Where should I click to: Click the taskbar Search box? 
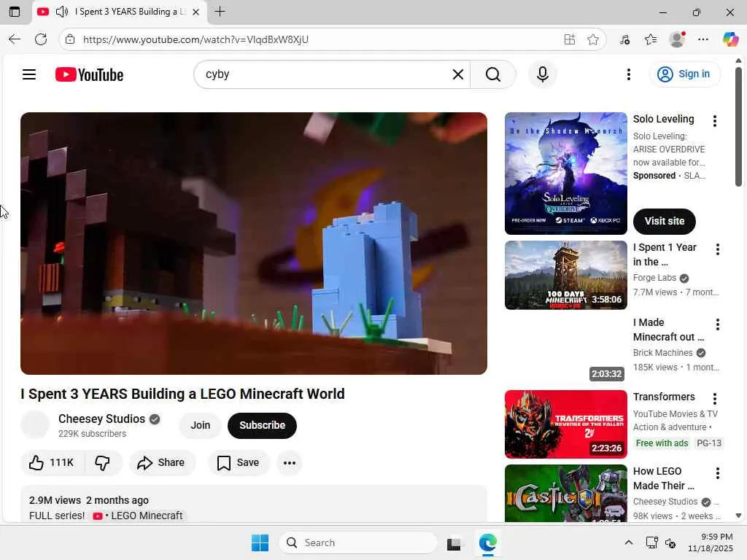click(x=357, y=542)
